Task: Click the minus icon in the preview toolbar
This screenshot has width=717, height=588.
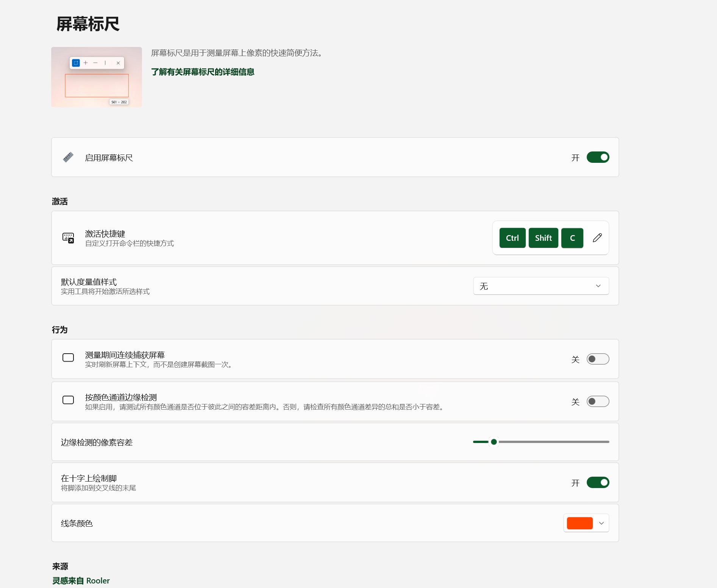Action: [x=96, y=63]
